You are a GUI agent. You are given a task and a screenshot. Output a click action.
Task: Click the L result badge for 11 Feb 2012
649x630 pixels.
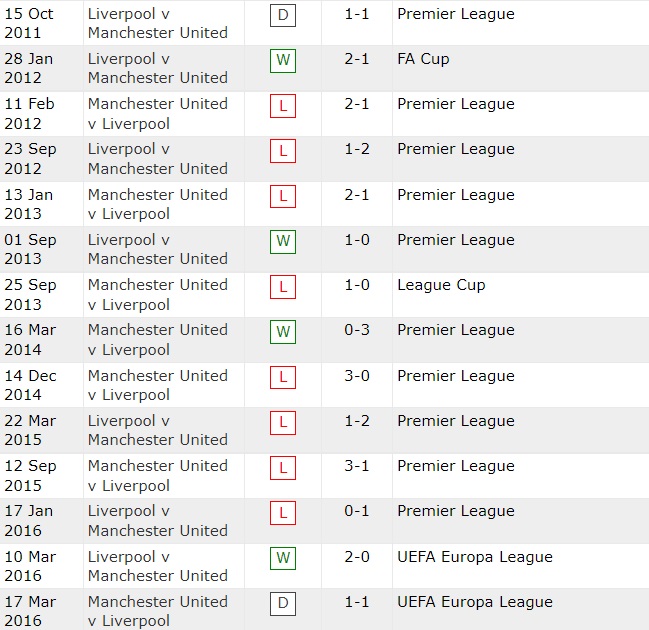(x=283, y=105)
